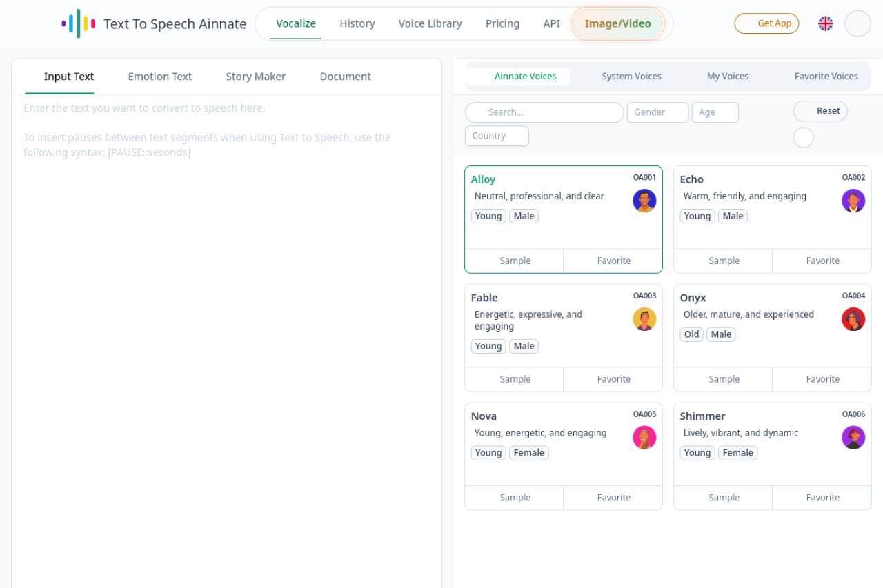Click the OA006 voice code

tap(853, 415)
